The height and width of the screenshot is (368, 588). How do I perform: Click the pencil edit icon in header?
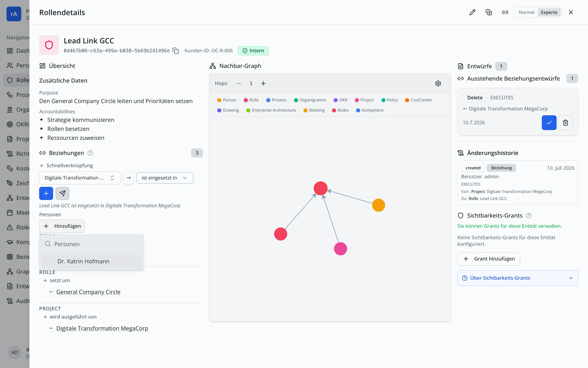[x=472, y=12]
